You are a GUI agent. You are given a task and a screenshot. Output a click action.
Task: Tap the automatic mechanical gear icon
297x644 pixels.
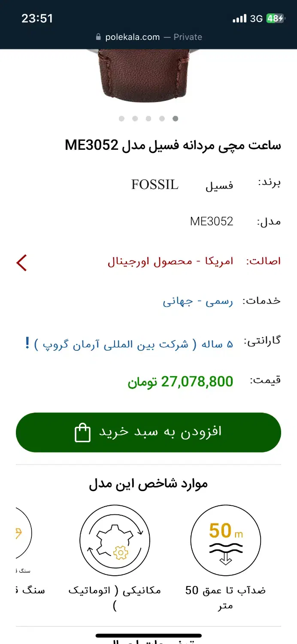tap(115, 540)
